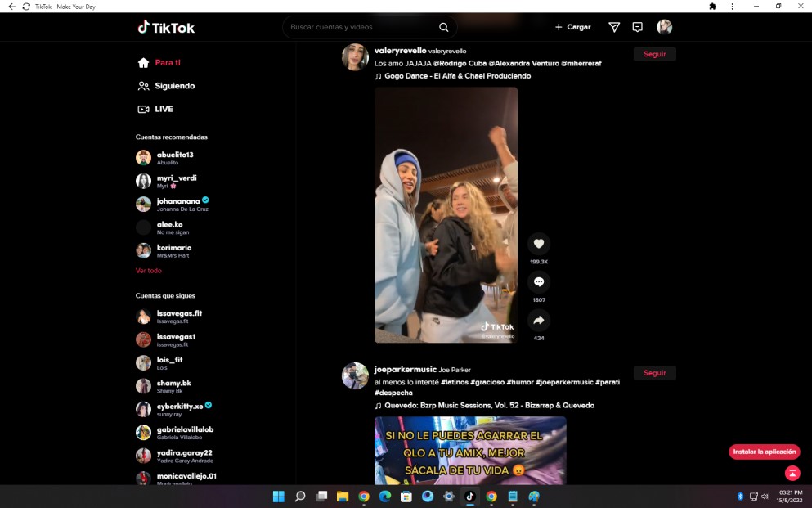Share valeryrevello's video using the share arrow

(538, 321)
